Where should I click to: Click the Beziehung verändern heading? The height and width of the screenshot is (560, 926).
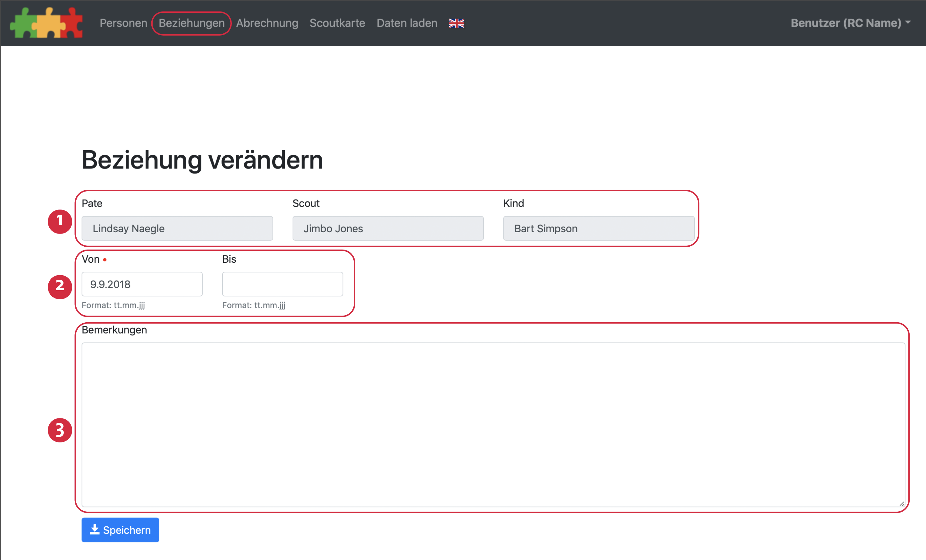pyautogui.click(x=202, y=160)
